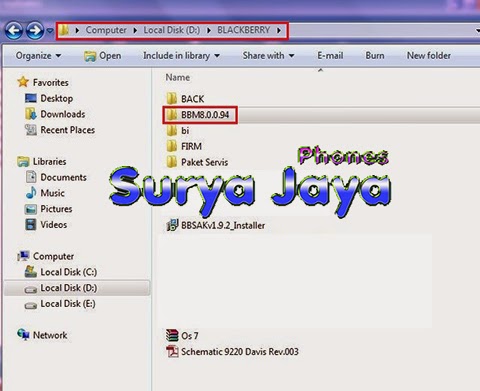The width and height of the screenshot is (480, 391).
Task: Select Local Disk (D:) in address breadcrumb
Action: tap(172, 30)
